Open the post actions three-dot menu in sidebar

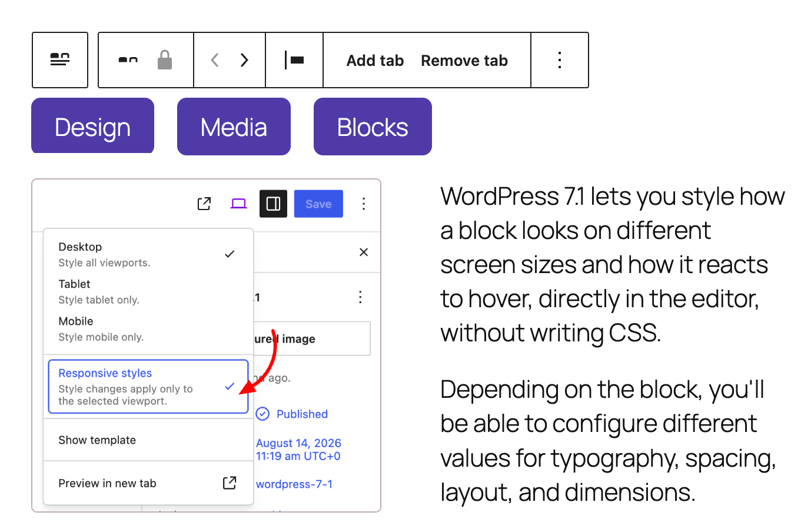360,297
